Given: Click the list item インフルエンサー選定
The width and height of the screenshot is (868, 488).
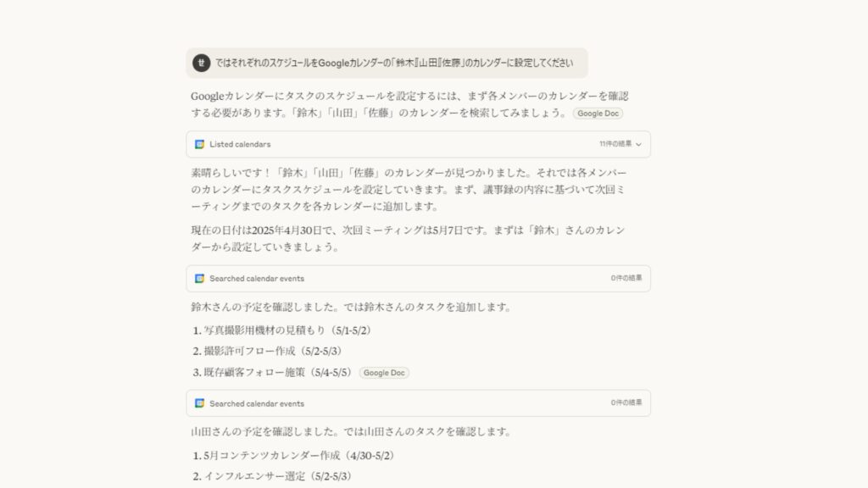Looking at the screenshot, I should (x=272, y=476).
